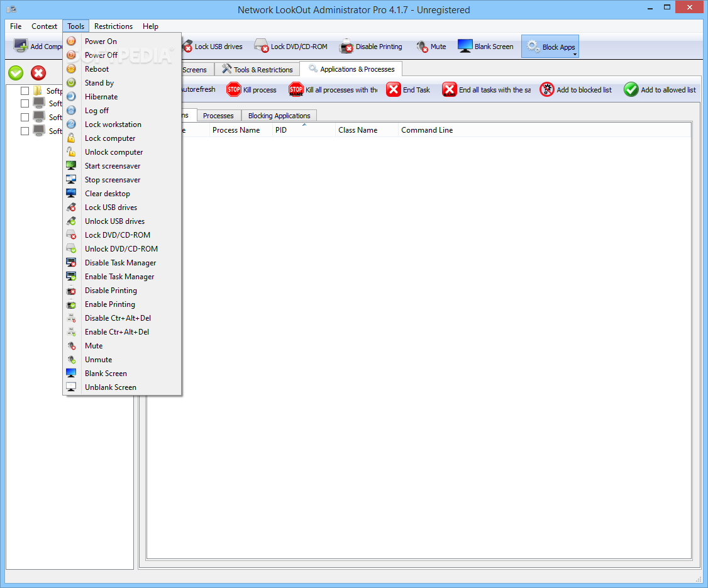Choose Enable Task Manager menu entry
Screen dimensions: 708x588
pyautogui.click(x=123, y=276)
